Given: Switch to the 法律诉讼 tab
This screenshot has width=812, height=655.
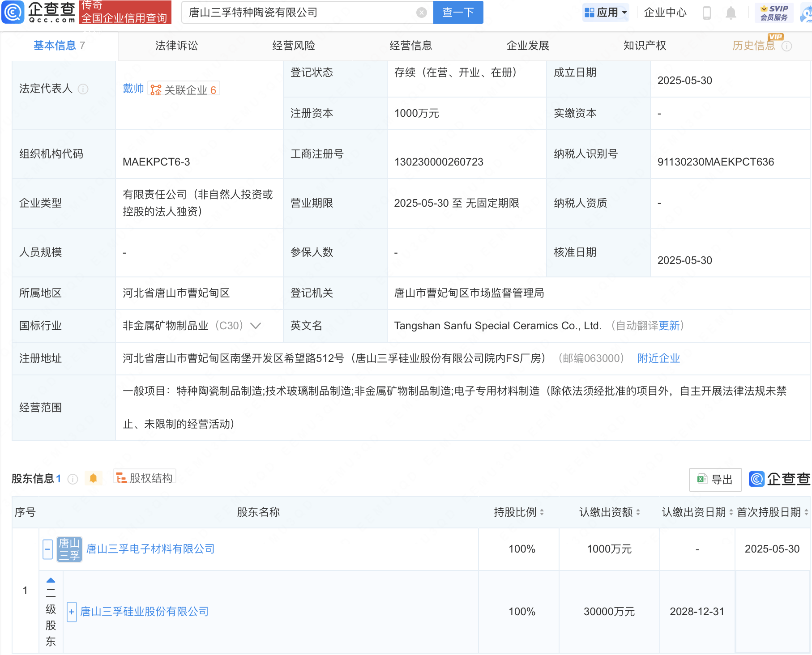Looking at the screenshot, I should 176,45.
